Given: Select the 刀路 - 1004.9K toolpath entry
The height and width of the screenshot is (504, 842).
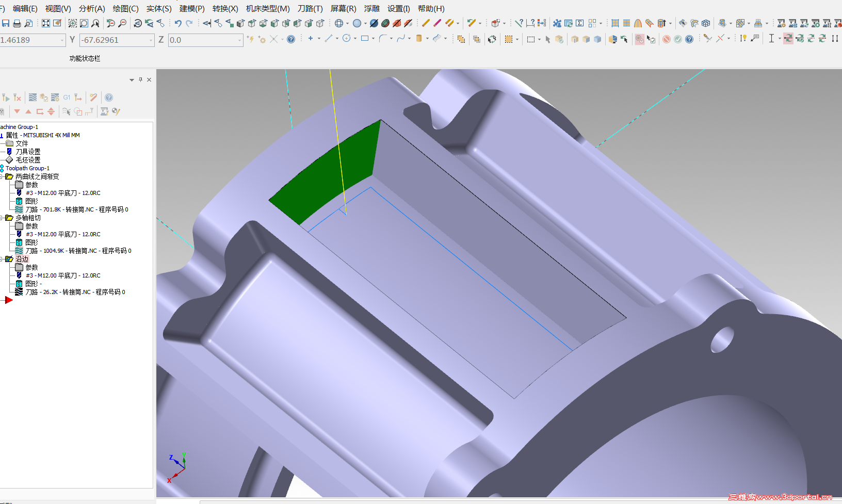Looking at the screenshot, I should (78, 251).
